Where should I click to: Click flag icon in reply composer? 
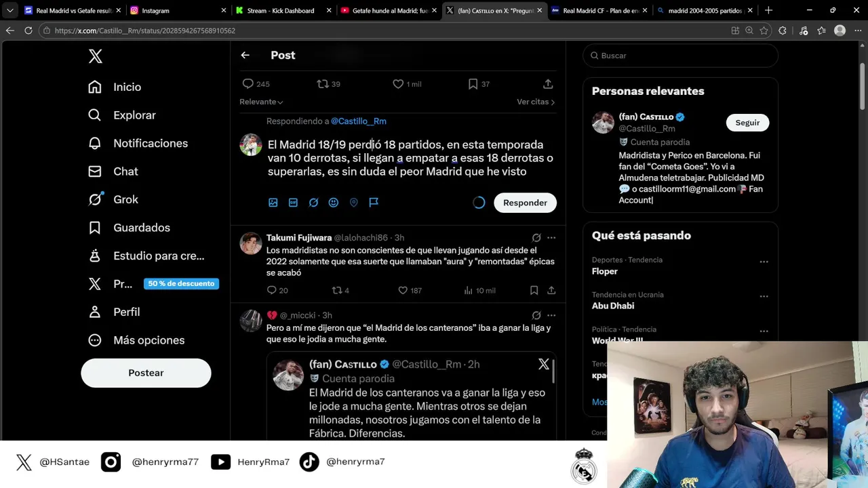(x=374, y=203)
